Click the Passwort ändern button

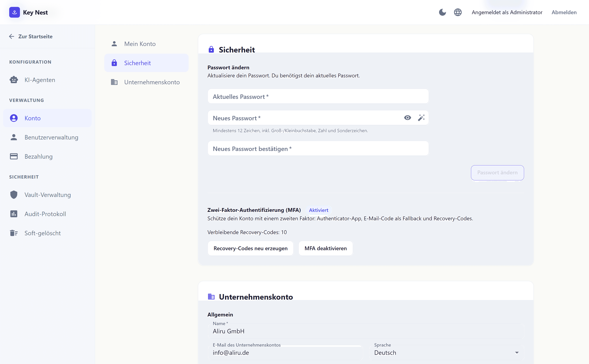pos(497,173)
